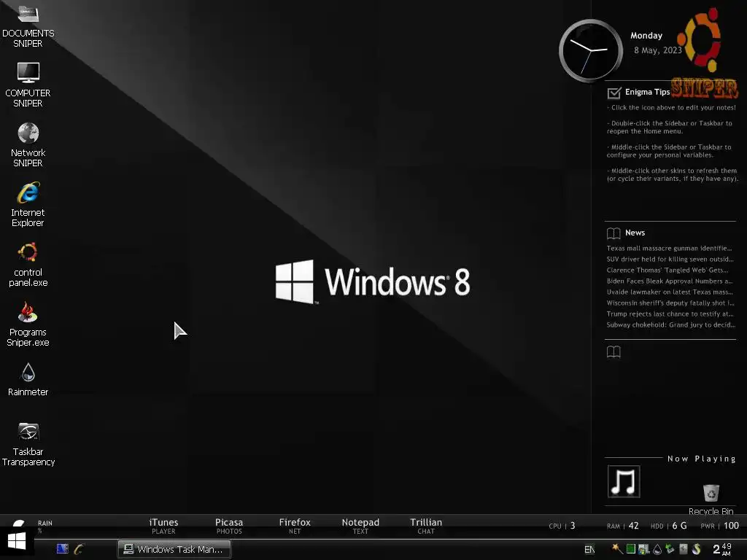Click the music note Now Playing thumbnail
Screen dimensions: 747x560
[624, 481]
